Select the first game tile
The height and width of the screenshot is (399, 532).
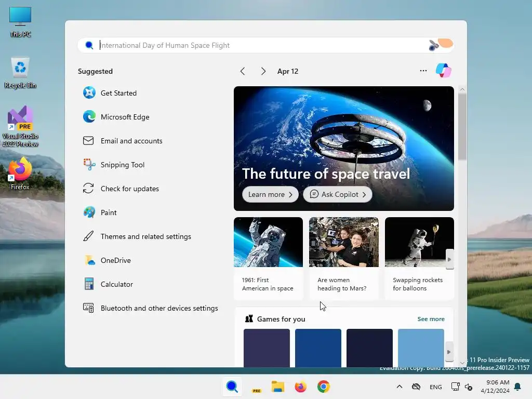click(267, 348)
